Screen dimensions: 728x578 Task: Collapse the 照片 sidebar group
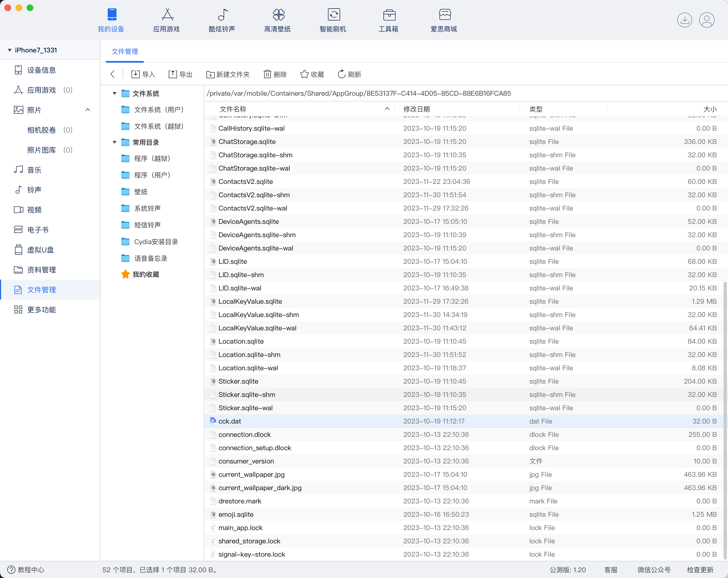(88, 110)
